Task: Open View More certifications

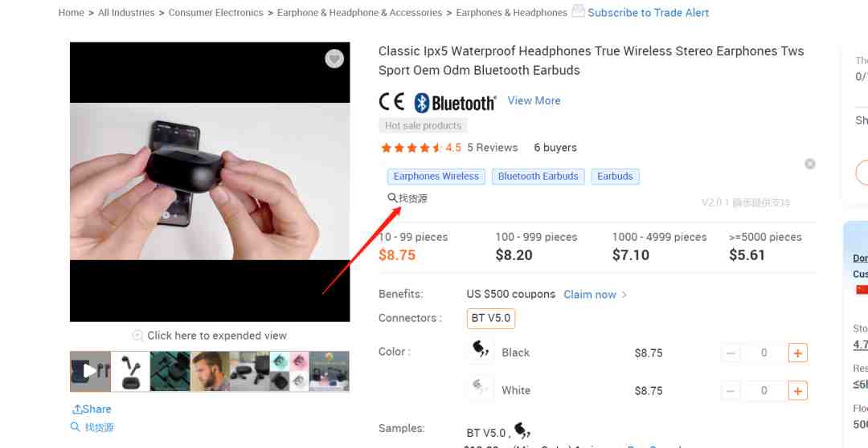Action: [x=534, y=100]
